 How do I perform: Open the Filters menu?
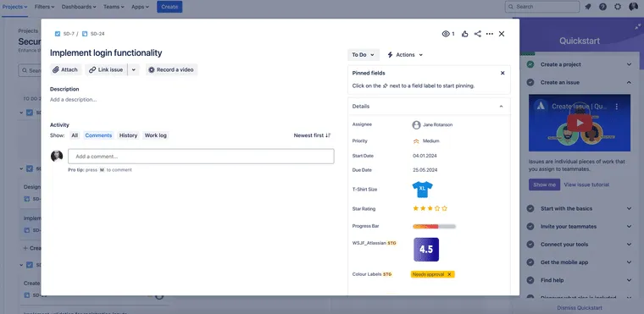(45, 7)
